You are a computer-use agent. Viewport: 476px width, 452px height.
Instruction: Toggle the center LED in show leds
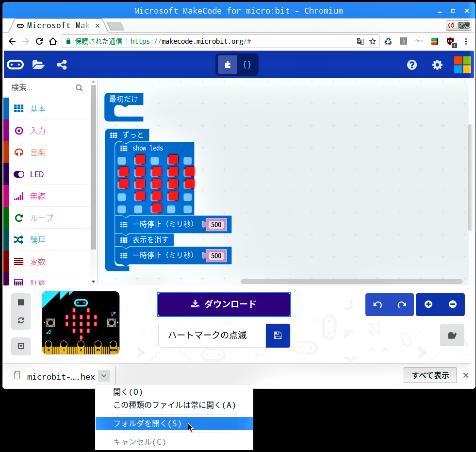coord(156,184)
